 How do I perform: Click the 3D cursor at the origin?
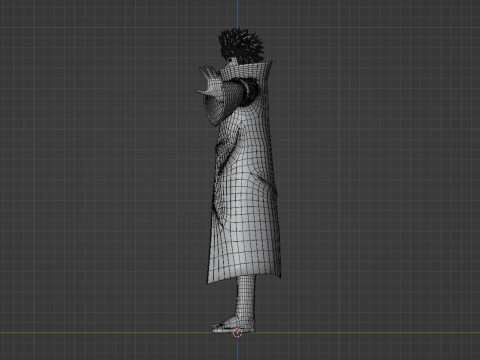click(x=237, y=332)
